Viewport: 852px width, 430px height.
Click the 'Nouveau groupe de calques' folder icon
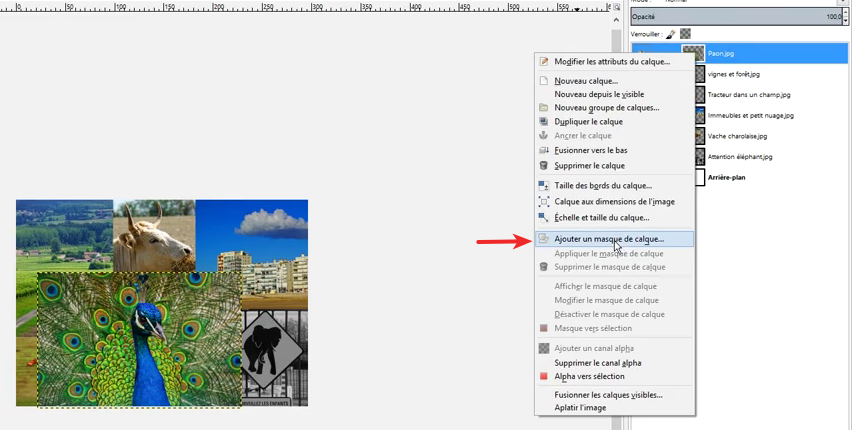point(544,108)
